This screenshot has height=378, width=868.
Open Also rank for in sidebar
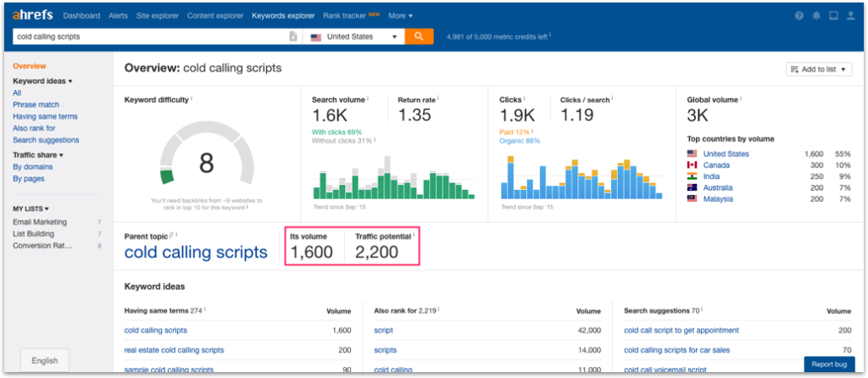click(x=34, y=128)
